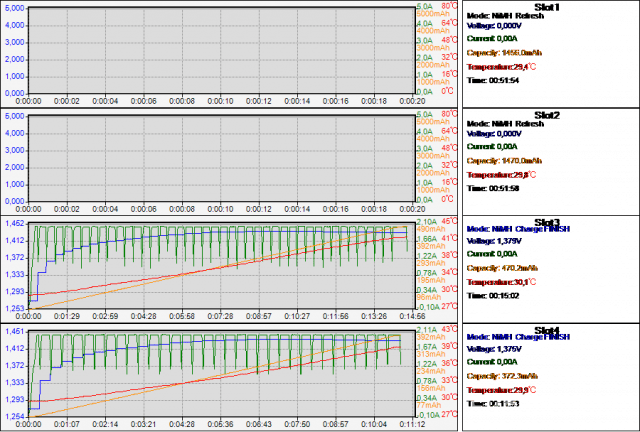640x432 pixels.
Task: Click '2,11A' current label on Slot4 chart
Action: point(427,330)
